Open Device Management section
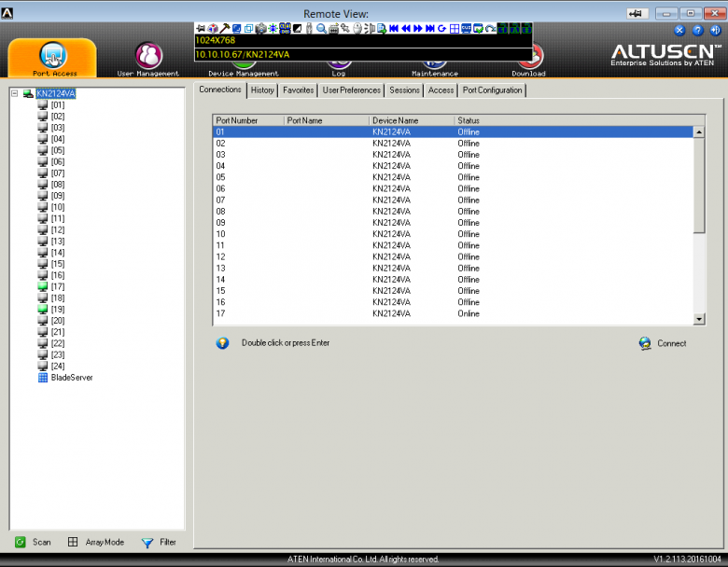The width and height of the screenshot is (728, 567). coord(244,70)
